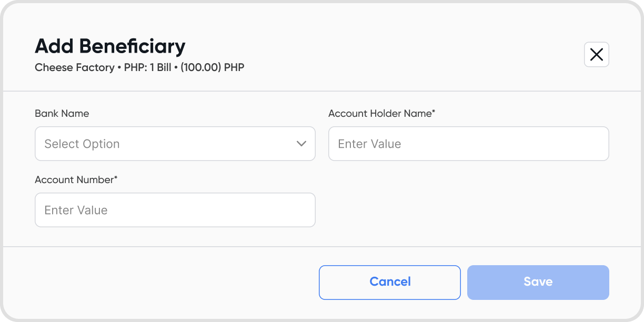Click the Add Beneficiary heading
Viewport: 644px width, 322px height.
tap(110, 46)
